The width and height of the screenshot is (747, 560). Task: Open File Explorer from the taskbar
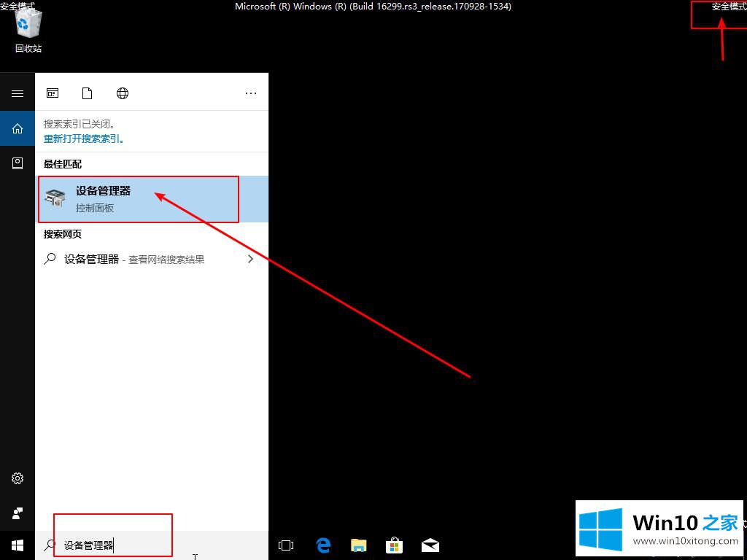coord(358,545)
